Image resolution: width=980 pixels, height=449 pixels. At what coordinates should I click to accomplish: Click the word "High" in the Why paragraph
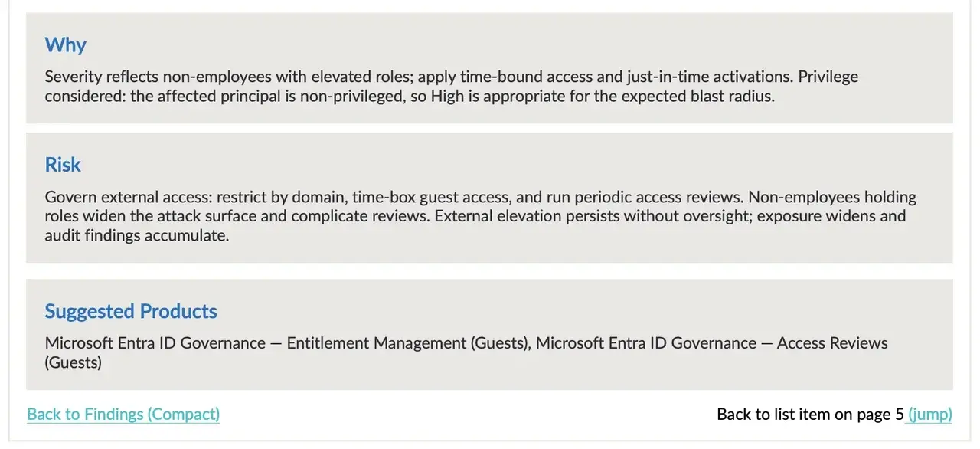(x=447, y=97)
